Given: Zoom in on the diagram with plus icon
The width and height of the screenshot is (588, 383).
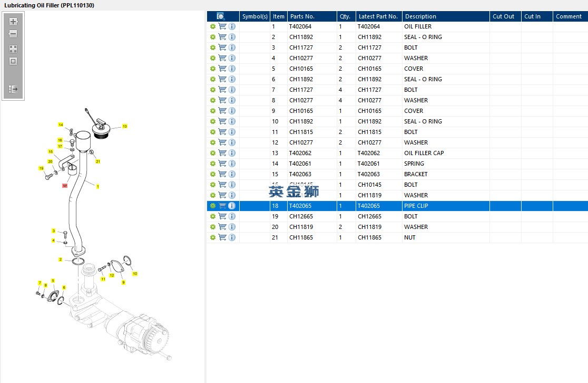Looking at the screenshot, I should pyautogui.click(x=13, y=22).
